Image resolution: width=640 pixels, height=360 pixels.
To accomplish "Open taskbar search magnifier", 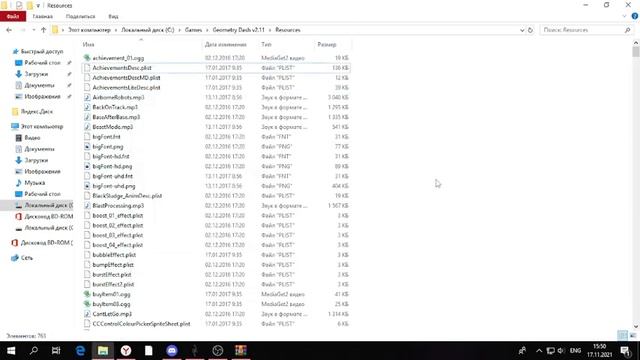I will click(x=34, y=351).
